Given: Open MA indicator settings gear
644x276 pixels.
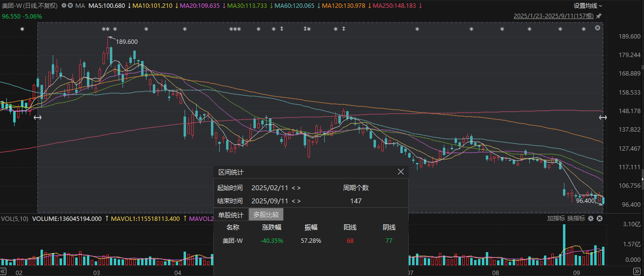Looking at the screenshot, I should point(64,5).
